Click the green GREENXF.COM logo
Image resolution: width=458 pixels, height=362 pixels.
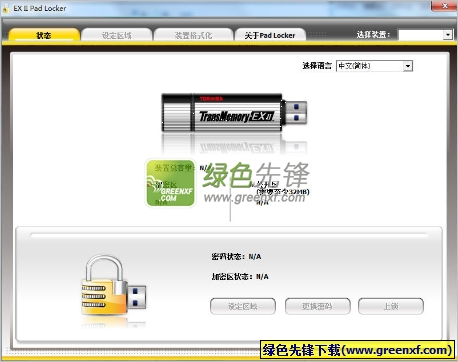[x=170, y=183]
